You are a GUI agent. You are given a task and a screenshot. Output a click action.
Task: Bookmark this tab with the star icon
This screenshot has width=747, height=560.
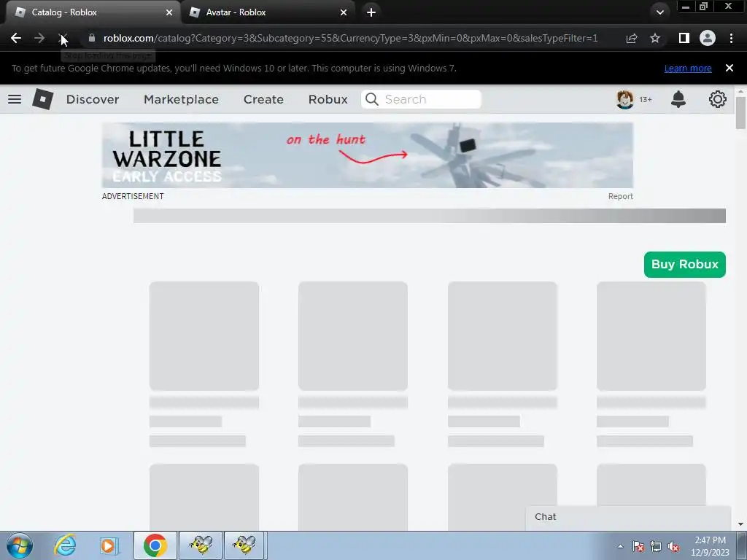(x=656, y=38)
